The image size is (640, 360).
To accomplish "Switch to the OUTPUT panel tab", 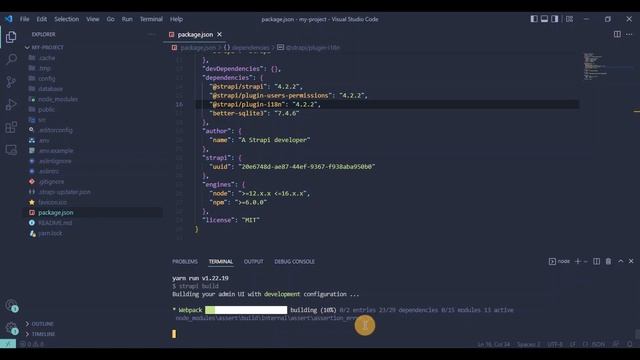I will click(253, 262).
